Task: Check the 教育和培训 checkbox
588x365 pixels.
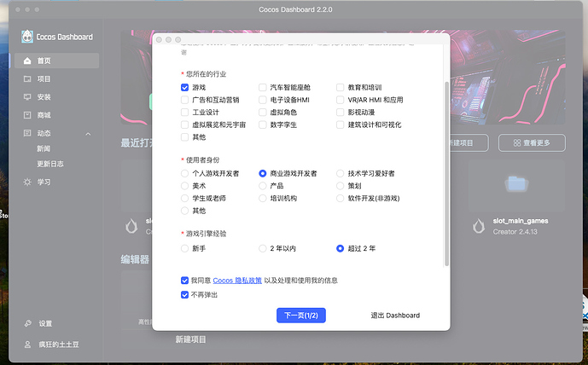Action: click(x=341, y=87)
